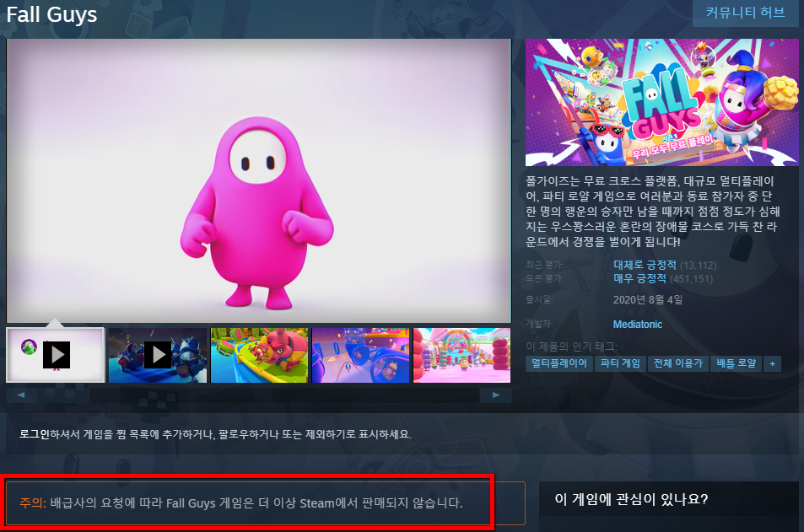
Task: Click the thumbnail strip scrollbar track
Action: point(258,395)
